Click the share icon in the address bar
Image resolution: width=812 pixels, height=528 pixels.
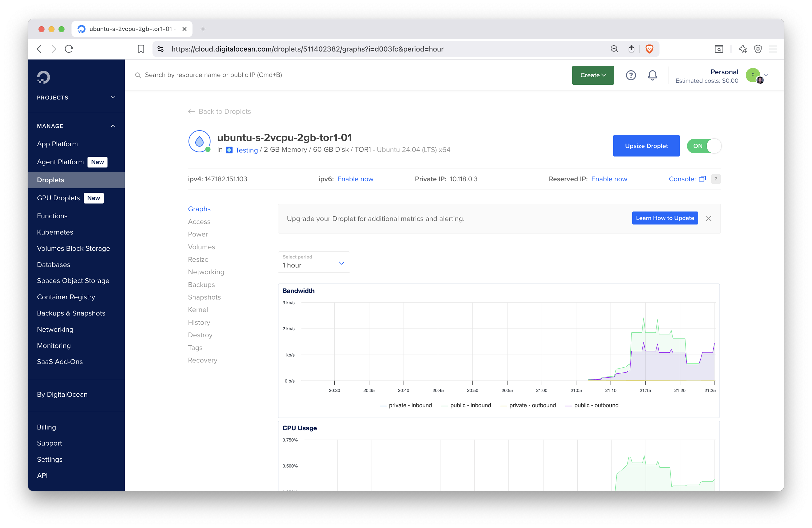tap(631, 49)
